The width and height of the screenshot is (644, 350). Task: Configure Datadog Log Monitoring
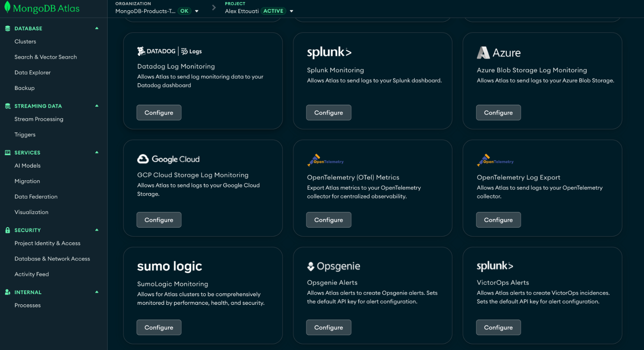click(x=159, y=113)
